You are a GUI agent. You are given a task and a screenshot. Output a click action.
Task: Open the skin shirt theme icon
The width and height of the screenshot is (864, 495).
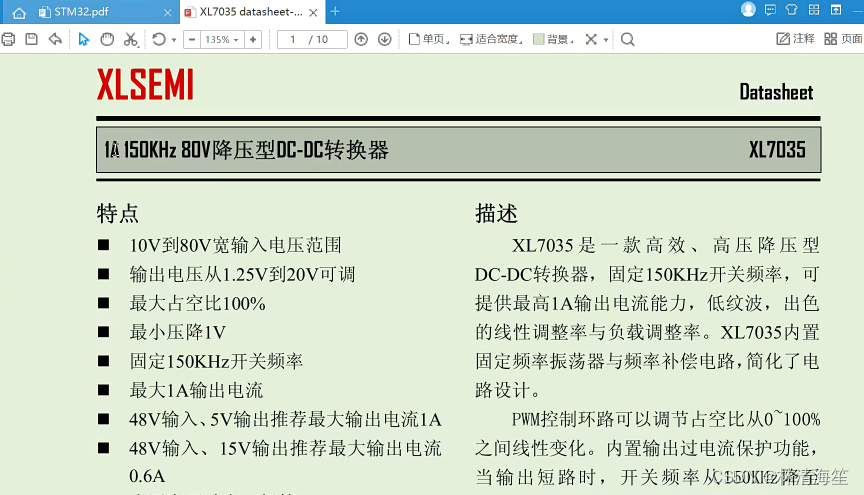point(792,9)
